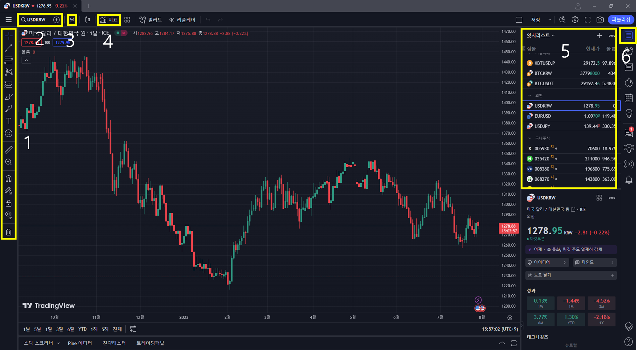The image size is (644, 350).
Task: Switch to the 전략테스터 tab
Action: pyautogui.click(x=114, y=343)
